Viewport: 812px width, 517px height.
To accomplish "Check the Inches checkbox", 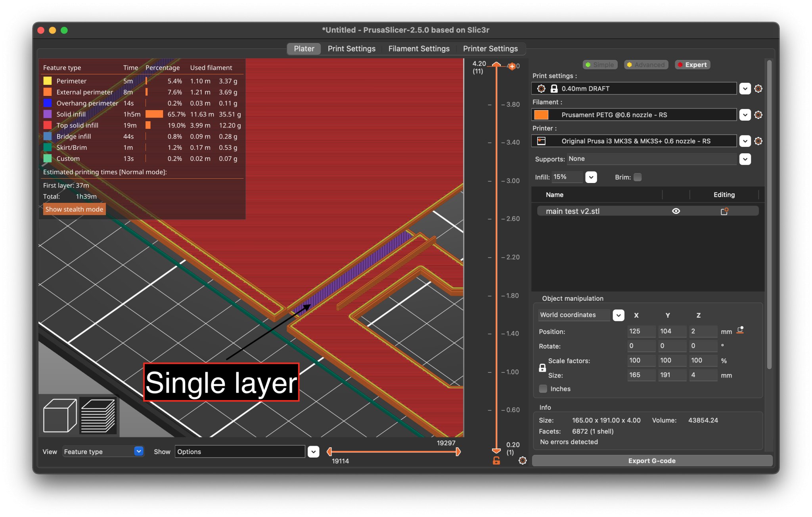I will tap(543, 389).
